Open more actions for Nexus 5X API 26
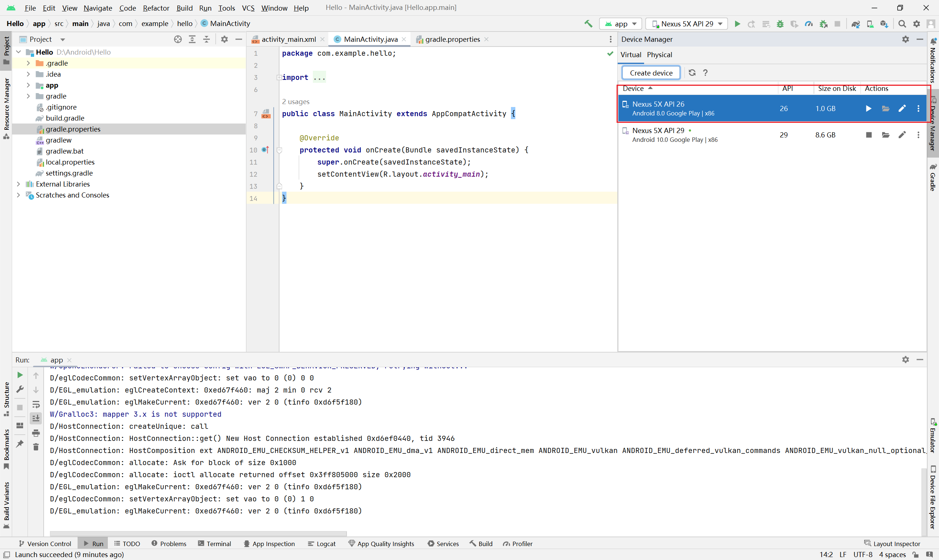 click(x=918, y=109)
